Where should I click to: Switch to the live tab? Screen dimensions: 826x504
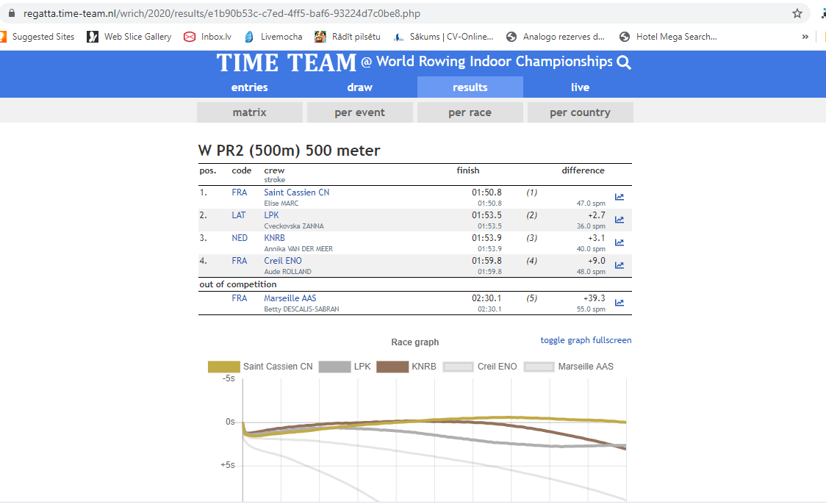(580, 87)
